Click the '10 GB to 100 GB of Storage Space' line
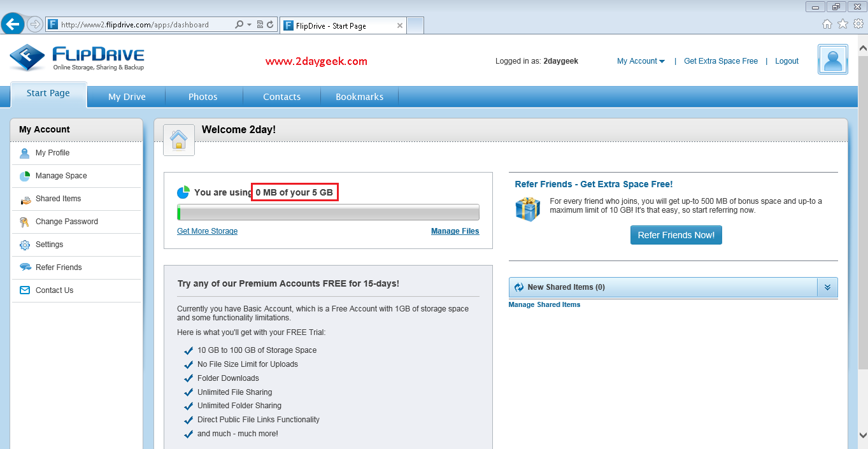868x449 pixels. pyautogui.click(x=257, y=350)
